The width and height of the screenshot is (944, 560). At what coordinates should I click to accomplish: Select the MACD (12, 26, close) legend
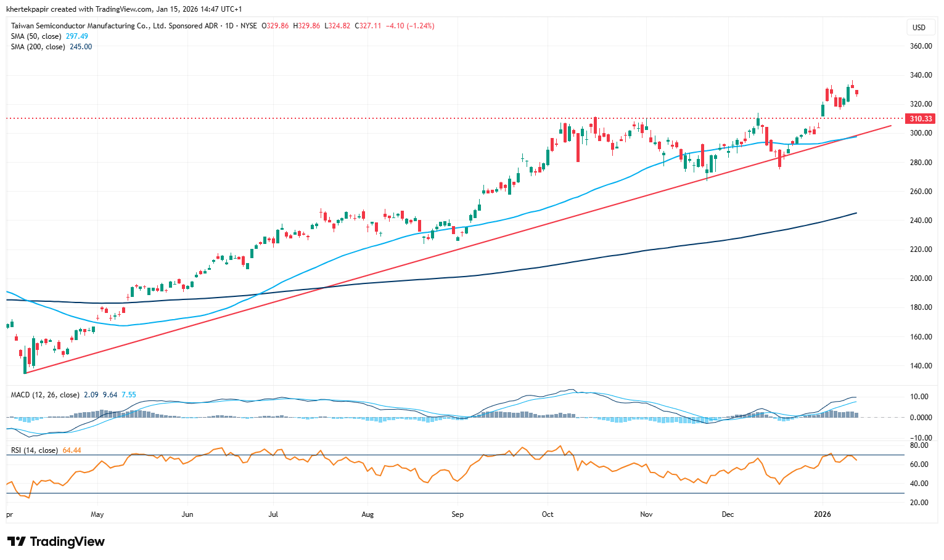point(44,395)
